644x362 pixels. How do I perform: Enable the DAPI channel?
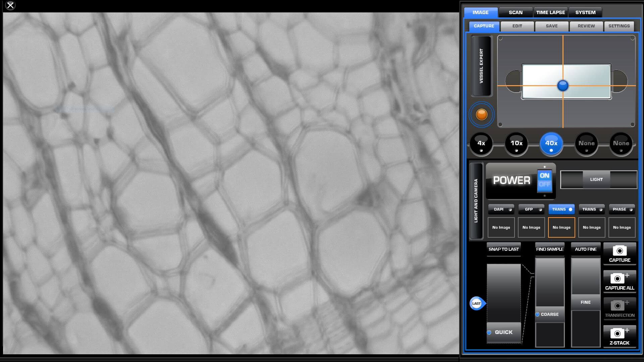[501, 209]
